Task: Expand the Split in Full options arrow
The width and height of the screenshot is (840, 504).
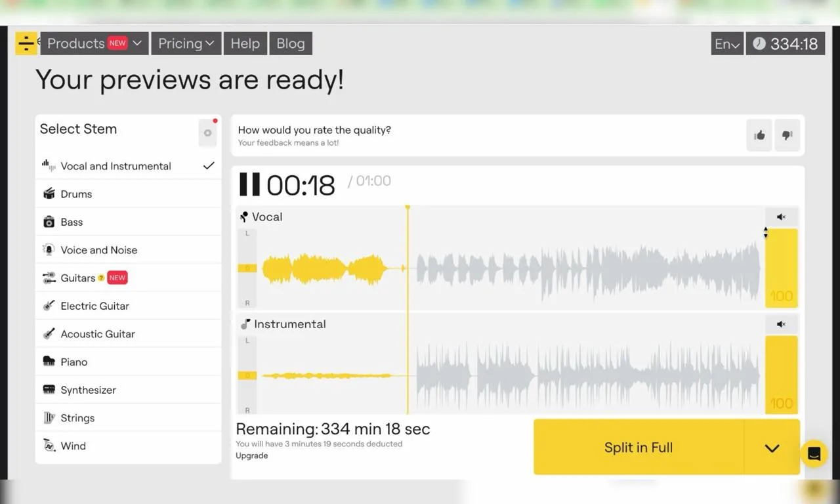Action: click(x=772, y=448)
